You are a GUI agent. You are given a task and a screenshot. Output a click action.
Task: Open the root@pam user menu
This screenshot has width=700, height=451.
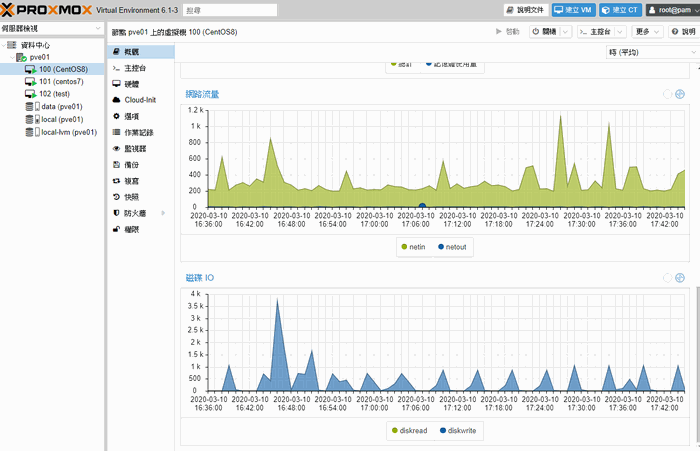click(672, 10)
